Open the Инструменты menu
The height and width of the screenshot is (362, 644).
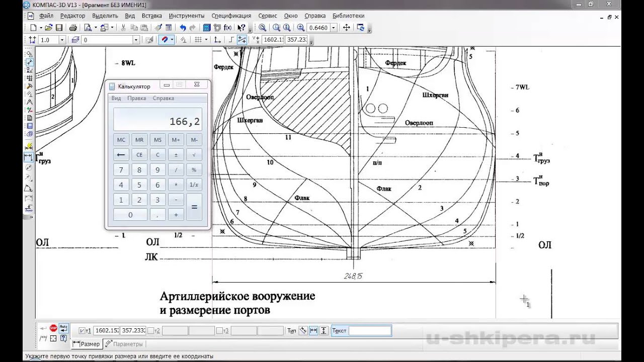pos(187,16)
